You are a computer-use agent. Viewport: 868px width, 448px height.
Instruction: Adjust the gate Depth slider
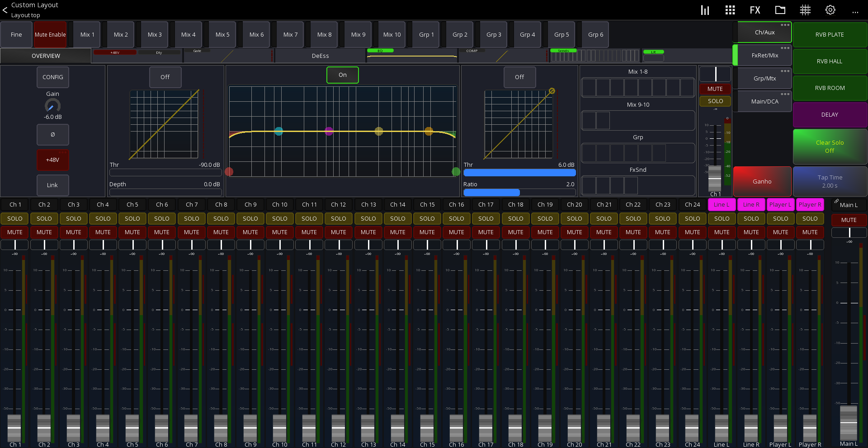coord(165,192)
